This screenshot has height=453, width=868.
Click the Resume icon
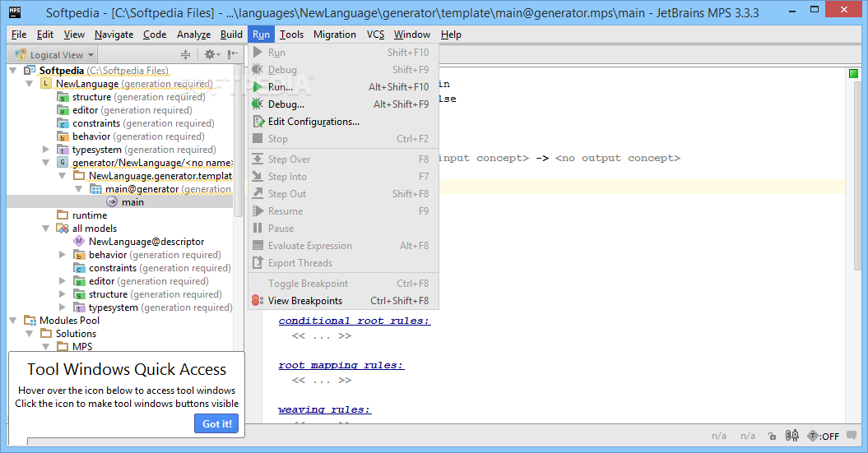(x=258, y=210)
